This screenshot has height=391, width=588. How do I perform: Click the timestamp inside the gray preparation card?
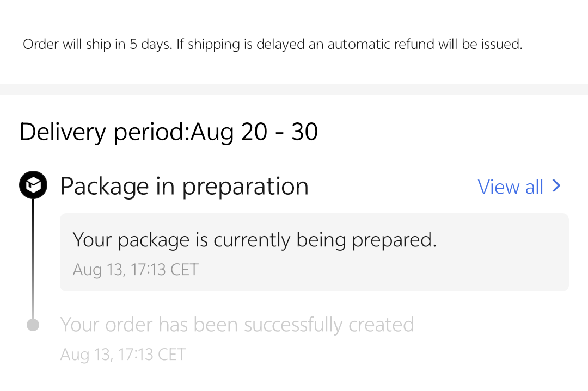pyautogui.click(x=135, y=270)
